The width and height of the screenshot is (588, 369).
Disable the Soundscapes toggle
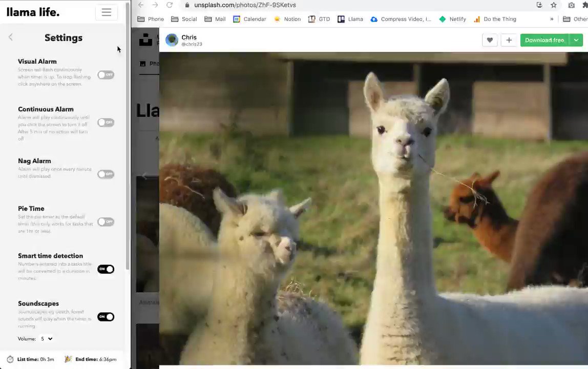point(106,317)
